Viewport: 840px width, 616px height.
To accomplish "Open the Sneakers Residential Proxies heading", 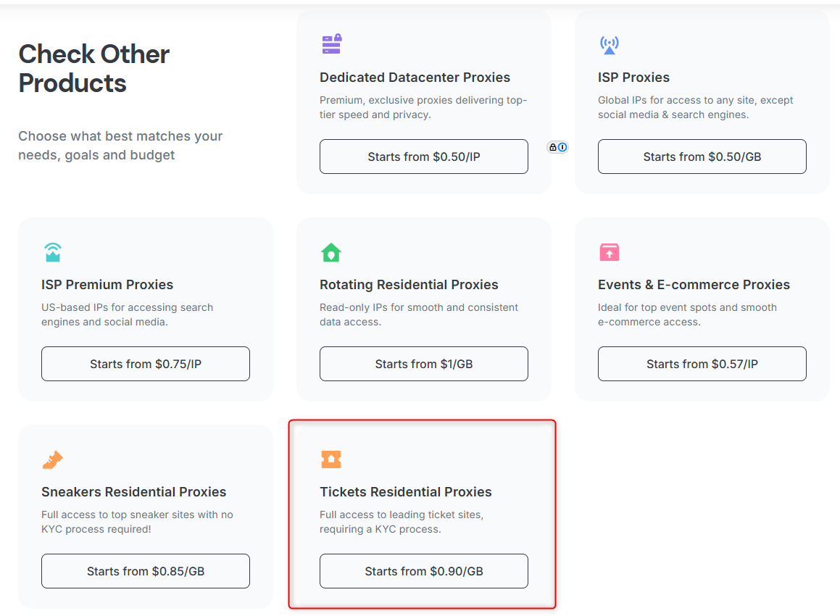I will [134, 492].
